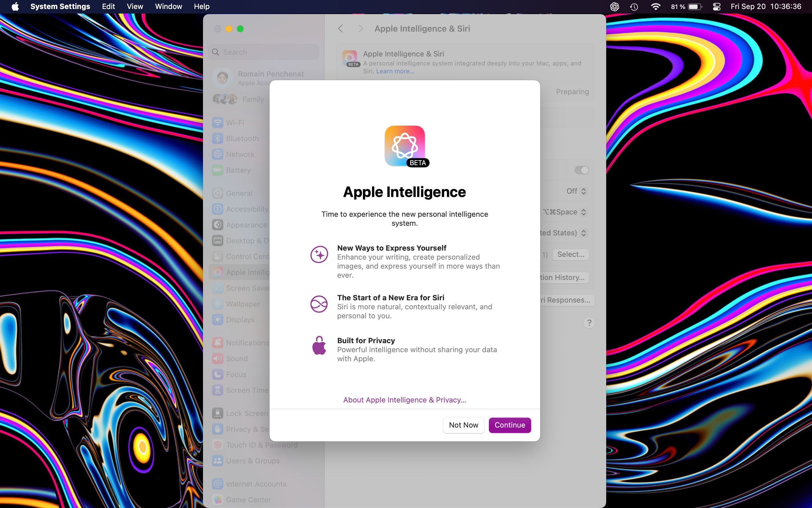Open About Apple Intelligence & Privacy link
Image resolution: width=812 pixels, height=508 pixels.
[404, 400]
